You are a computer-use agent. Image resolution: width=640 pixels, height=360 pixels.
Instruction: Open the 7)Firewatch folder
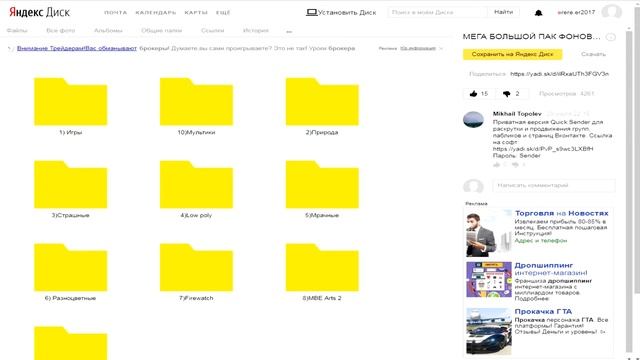coord(196,267)
